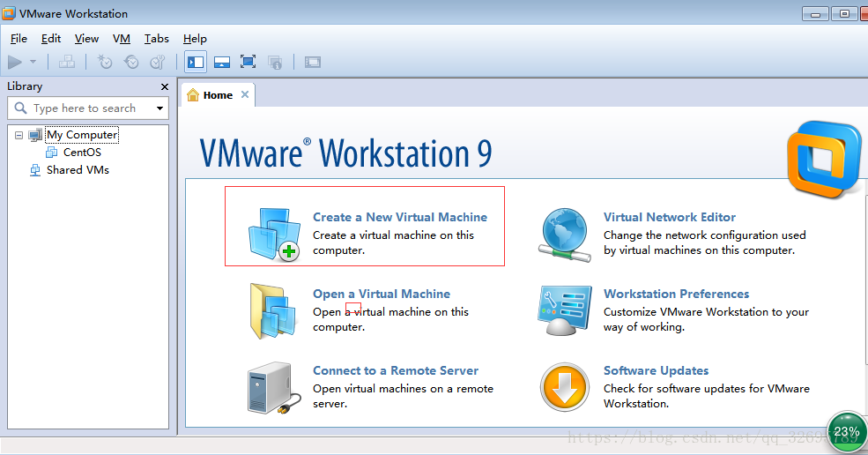Open the Library search filter dropdown arrow
868x455 pixels.
(x=160, y=108)
